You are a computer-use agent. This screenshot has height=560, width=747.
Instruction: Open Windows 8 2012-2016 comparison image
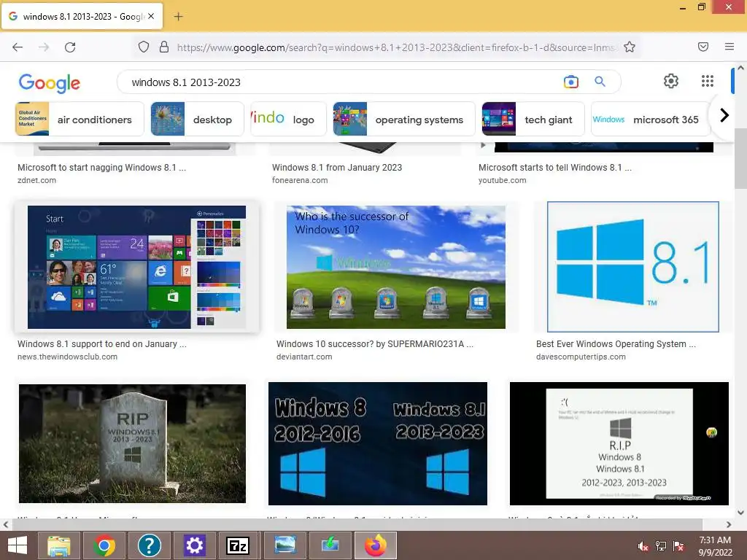click(378, 443)
